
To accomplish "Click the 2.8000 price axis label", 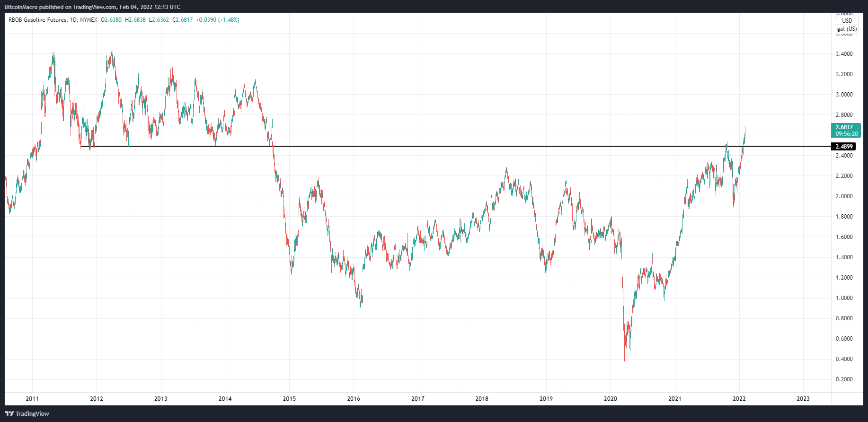I will tap(844, 115).
